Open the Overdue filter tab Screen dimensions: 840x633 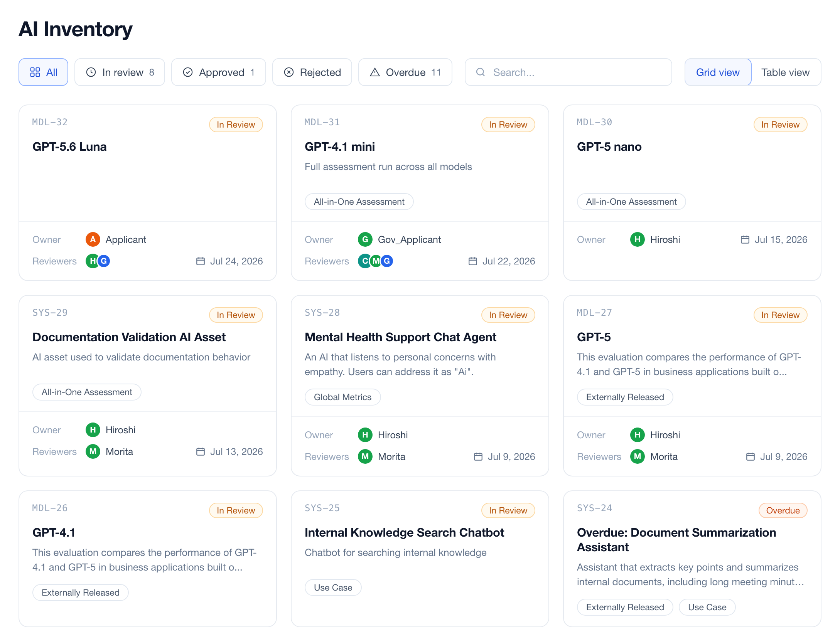coord(405,72)
